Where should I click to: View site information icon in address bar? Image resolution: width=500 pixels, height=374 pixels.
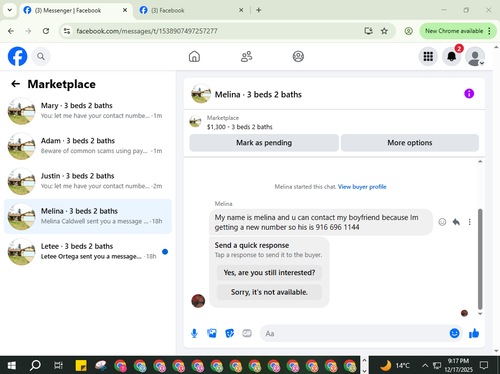coord(67,31)
